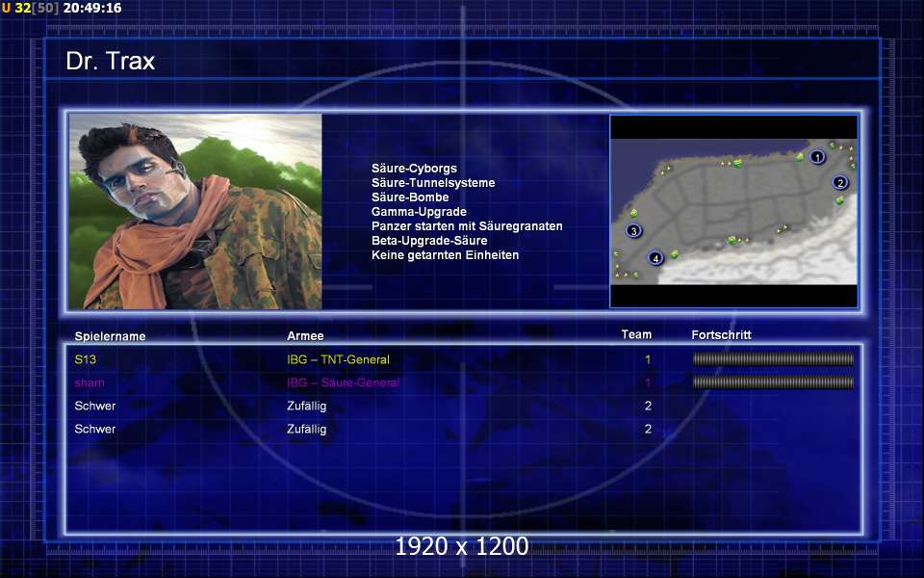Select player name 'S13'
Image resolution: width=924 pixels, height=578 pixels.
(x=86, y=359)
